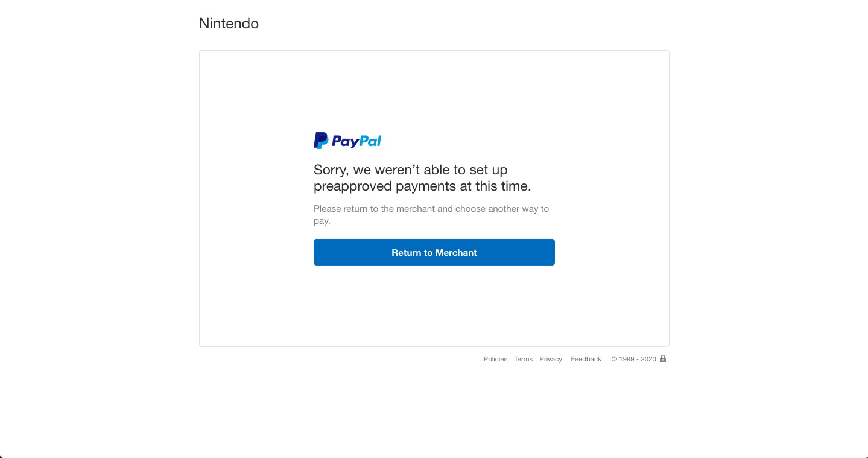Open the Feedback footer link
The image size is (868, 458).
tap(586, 359)
